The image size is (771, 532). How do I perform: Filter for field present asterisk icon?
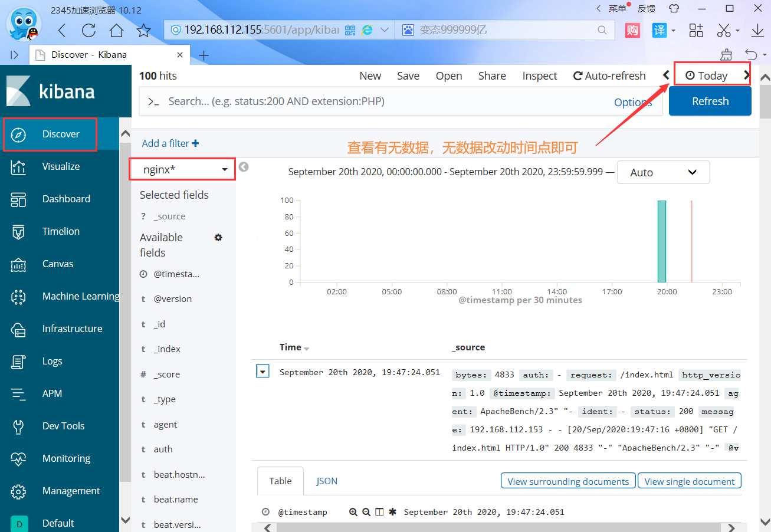[x=392, y=512]
